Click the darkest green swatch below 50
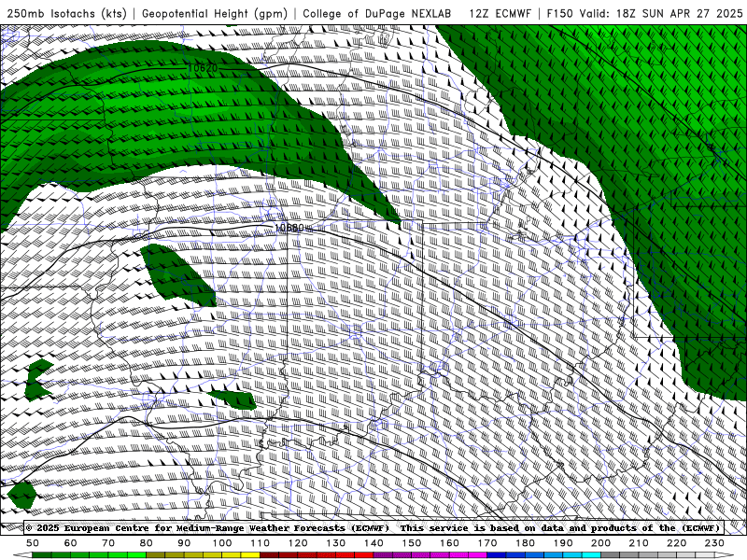Screen dimensions: 747x560 [x=42, y=555]
